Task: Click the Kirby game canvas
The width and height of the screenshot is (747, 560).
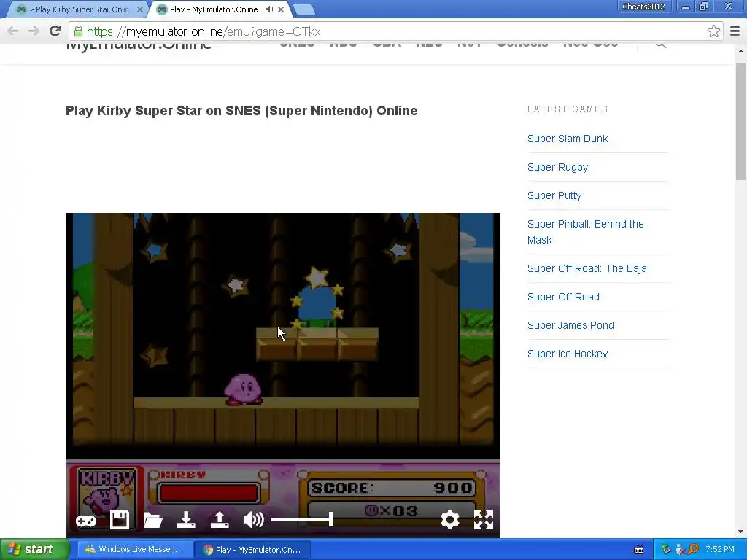Action: coord(283,376)
